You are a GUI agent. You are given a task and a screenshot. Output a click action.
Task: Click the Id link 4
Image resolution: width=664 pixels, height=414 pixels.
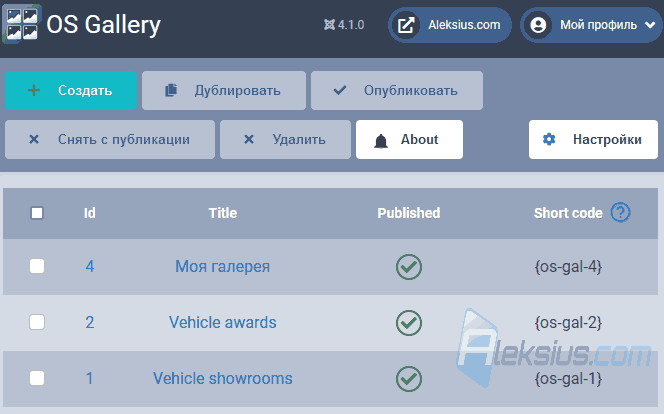coord(90,267)
